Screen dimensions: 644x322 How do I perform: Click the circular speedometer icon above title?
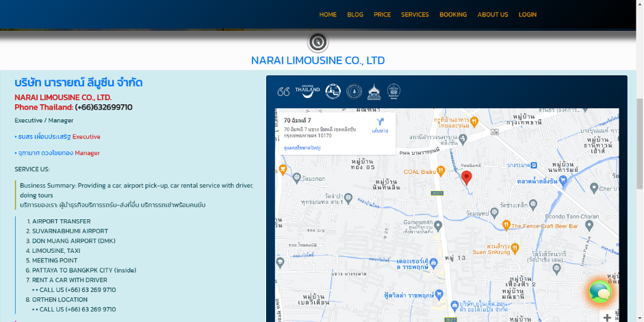click(317, 42)
